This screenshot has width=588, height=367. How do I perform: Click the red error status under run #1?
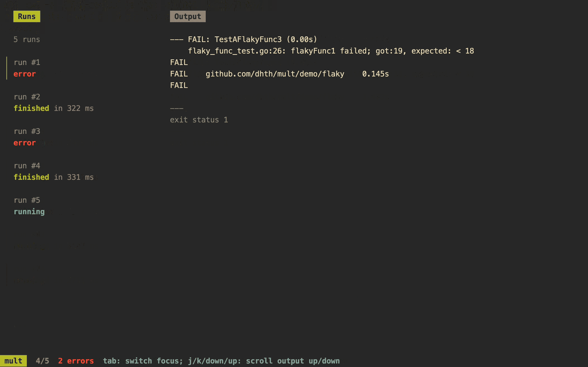pos(24,74)
